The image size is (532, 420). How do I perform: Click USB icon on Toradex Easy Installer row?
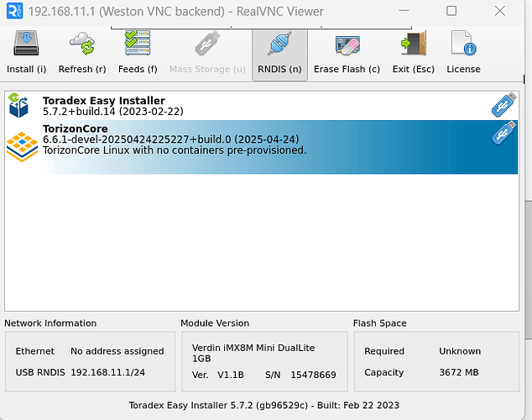(503, 104)
